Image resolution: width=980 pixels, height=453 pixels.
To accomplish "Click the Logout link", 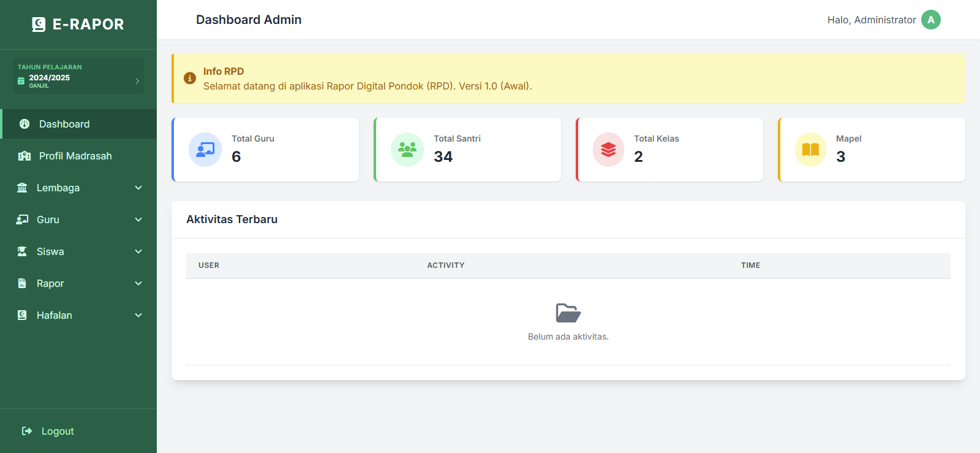I will coord(57,431).
